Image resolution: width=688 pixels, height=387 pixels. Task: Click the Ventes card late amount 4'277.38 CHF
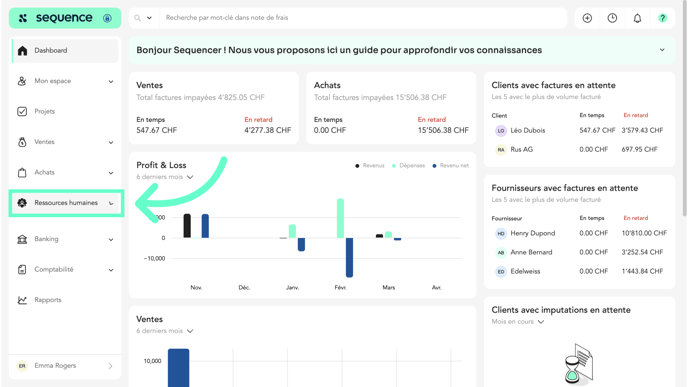[268, 130]
